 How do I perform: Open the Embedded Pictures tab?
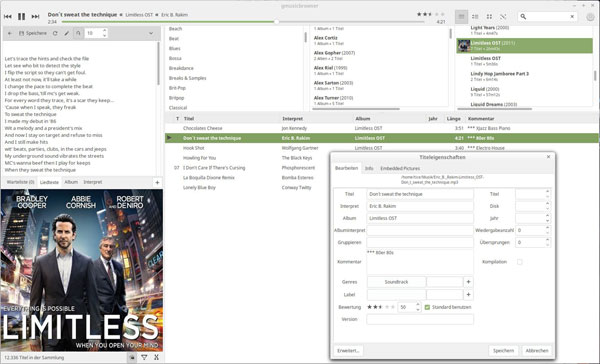(x=400, y=168)
